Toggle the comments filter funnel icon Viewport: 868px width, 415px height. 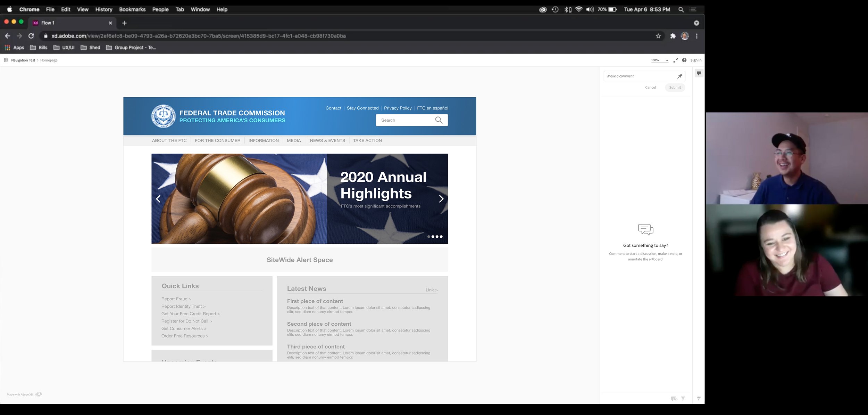click(683, 399)
